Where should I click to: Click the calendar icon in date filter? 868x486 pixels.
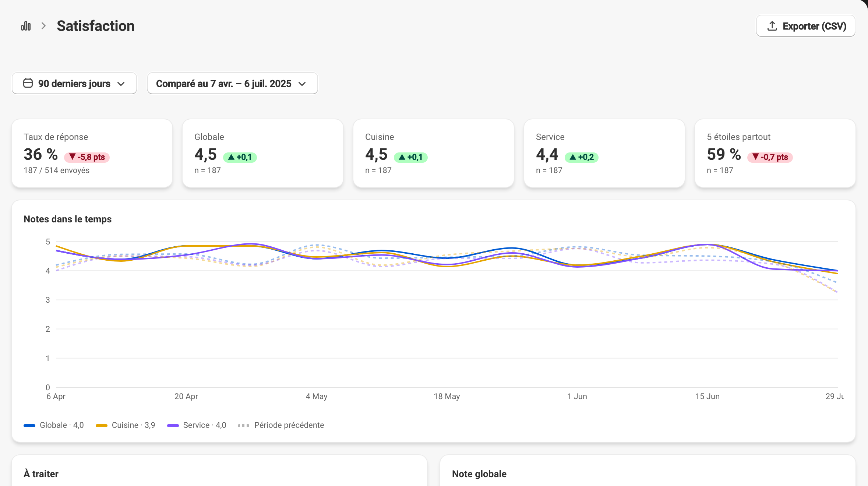[x=28, y=83]
